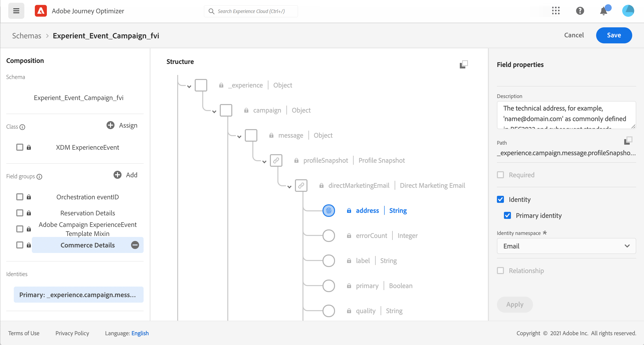644x345 pixels.
Task: Open the apps switcher grid
Action: (556, 11)
